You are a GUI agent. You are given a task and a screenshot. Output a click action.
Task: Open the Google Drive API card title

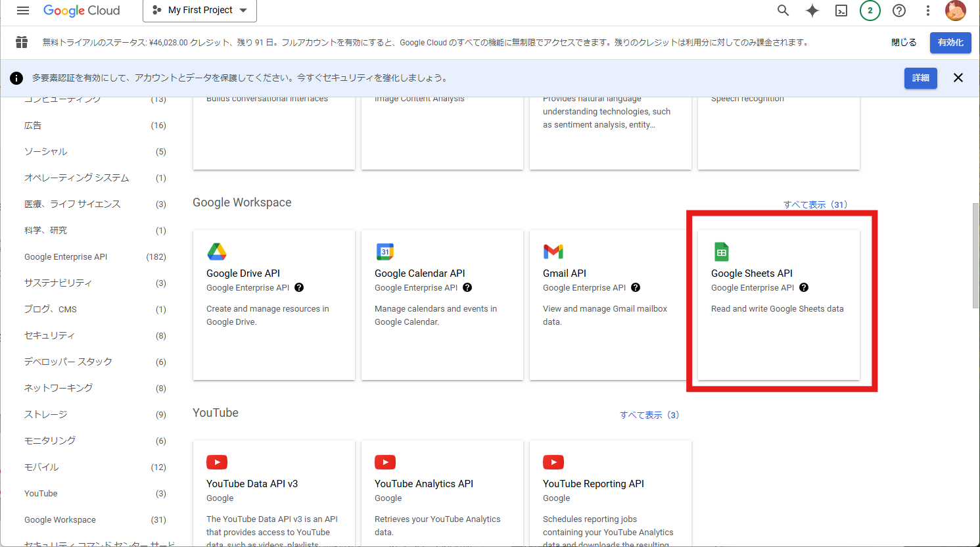(243, 273)
